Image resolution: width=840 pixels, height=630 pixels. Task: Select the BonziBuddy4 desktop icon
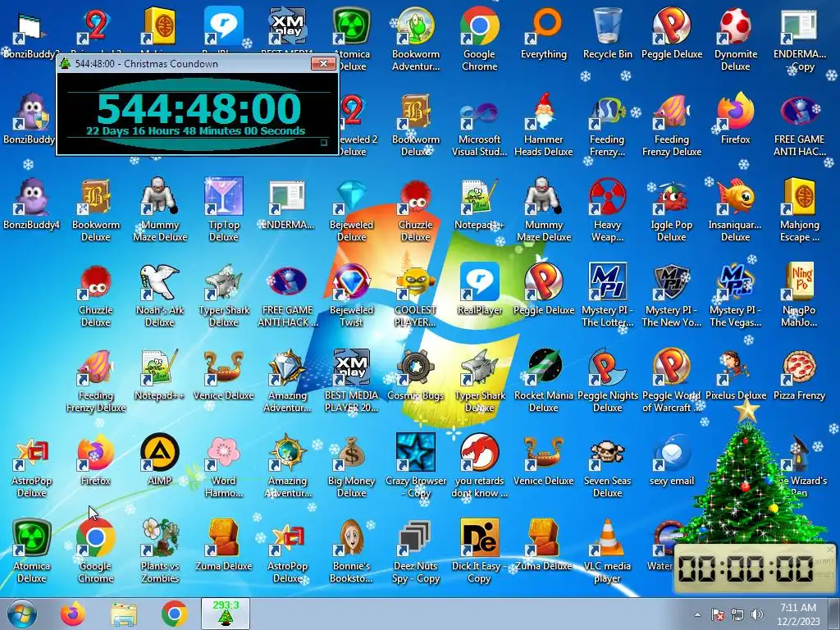(31, 203)
